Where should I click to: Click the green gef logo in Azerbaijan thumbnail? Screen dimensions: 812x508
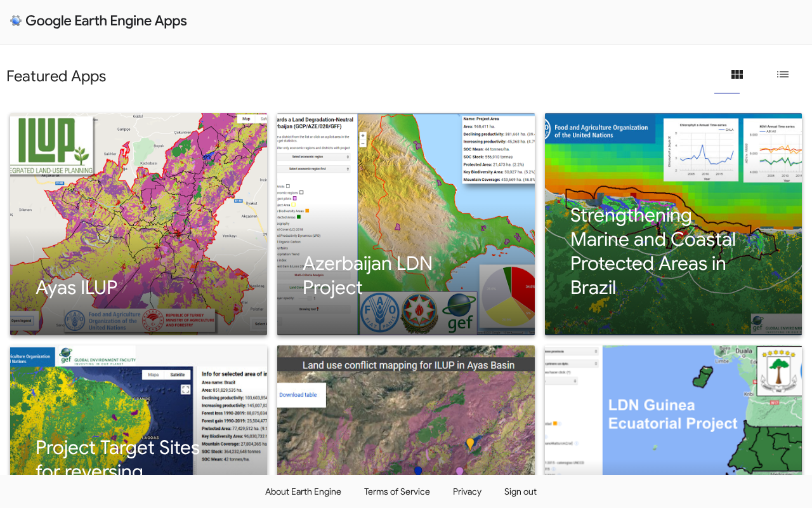coord(459,313)
